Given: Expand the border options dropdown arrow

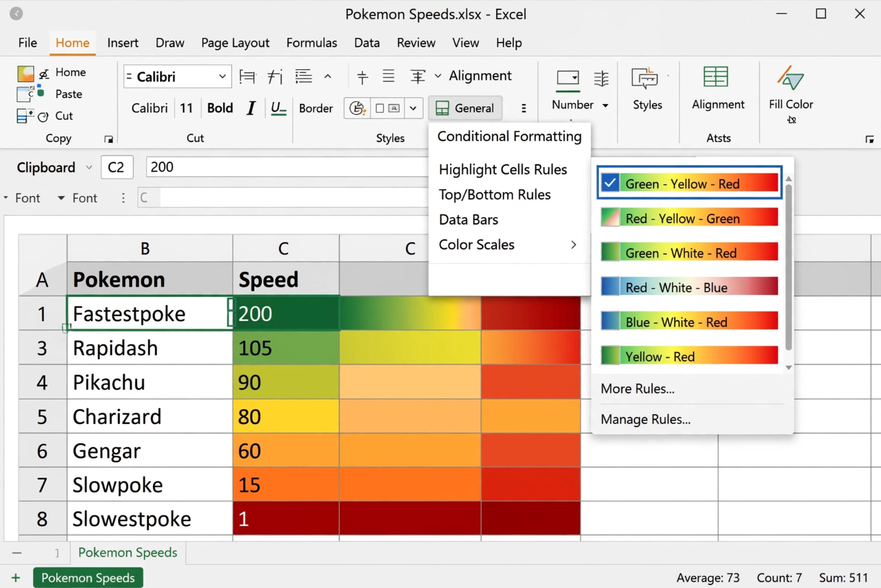Looking at the screenshot, I should coord(413,108).
